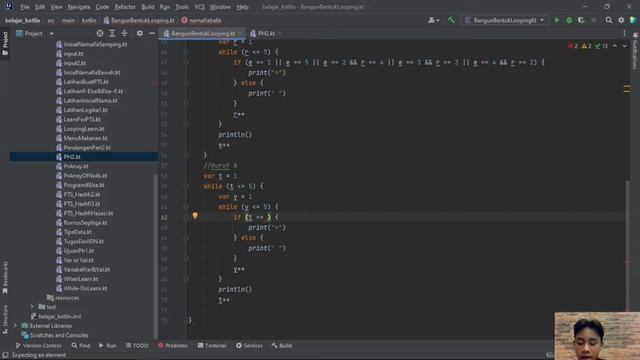Click the yellow intention lightbulb
The width and height of the screenshot is (640, 360).
(195, 216)
